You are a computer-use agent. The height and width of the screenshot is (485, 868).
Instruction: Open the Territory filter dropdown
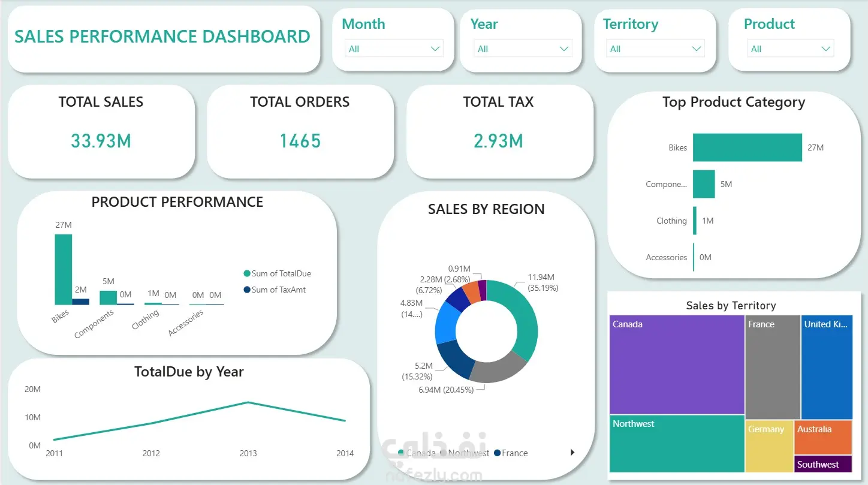[655, 49]
